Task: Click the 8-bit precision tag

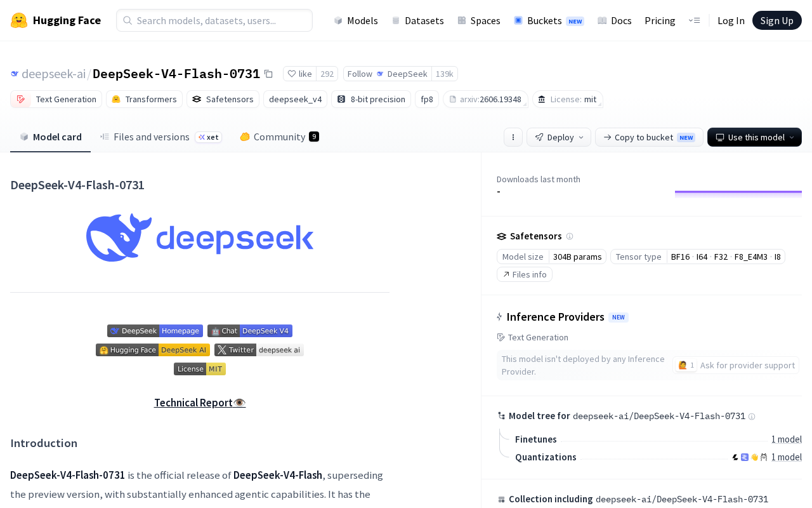Action: click(371, 99)
